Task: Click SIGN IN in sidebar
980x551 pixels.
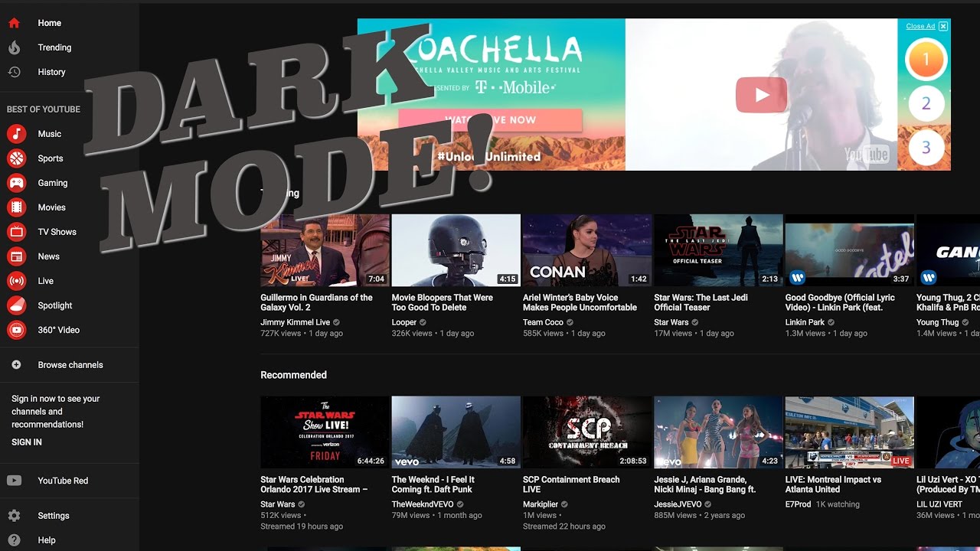Action: tap(27, 442)
